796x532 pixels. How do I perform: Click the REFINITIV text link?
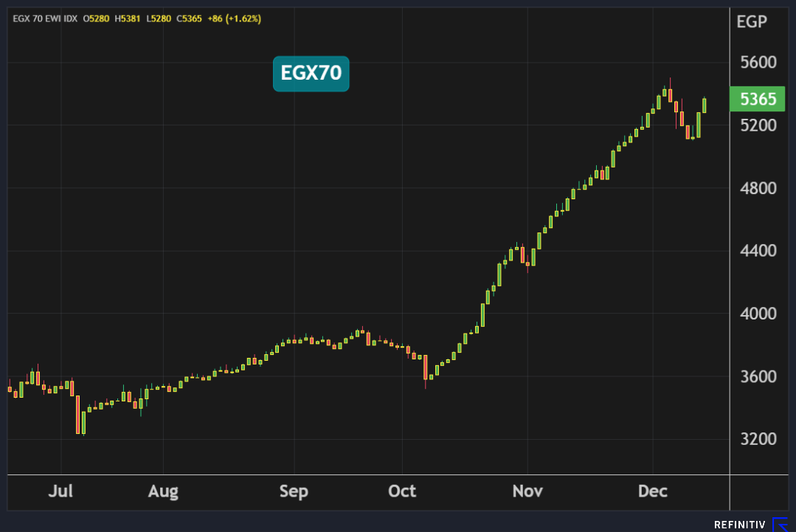[739, 525]
